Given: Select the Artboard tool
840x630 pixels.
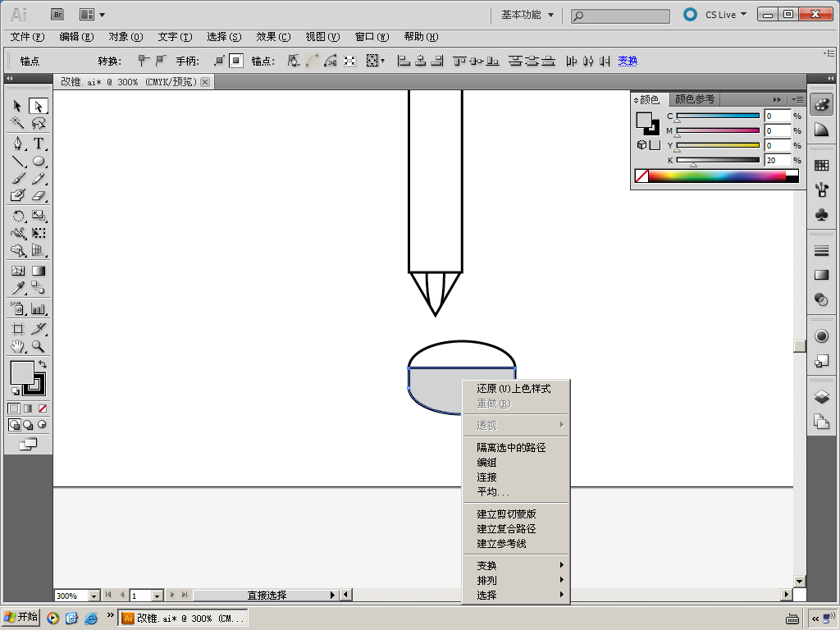Looking at the screenshot, I should coord(18,329).
